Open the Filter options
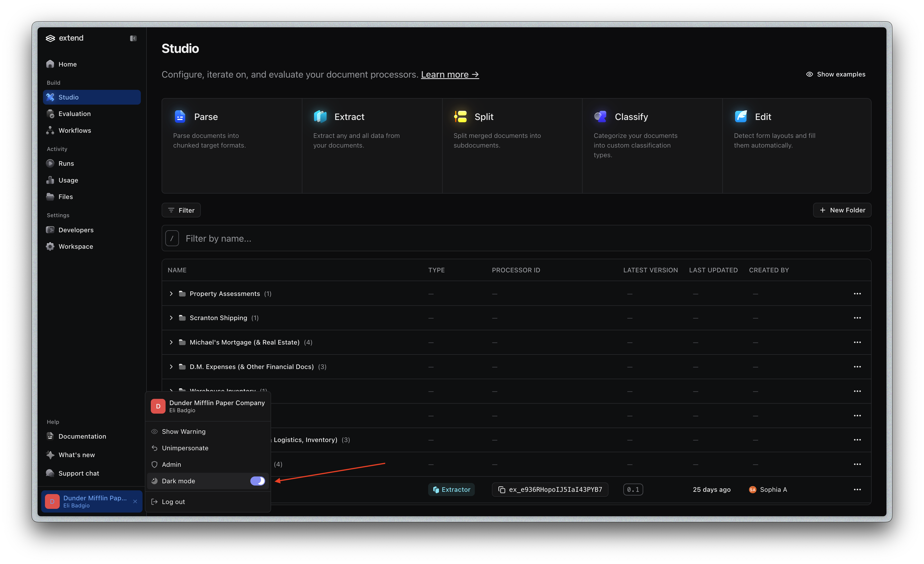The width and height of the screenshot is (924, 564). 181,210
